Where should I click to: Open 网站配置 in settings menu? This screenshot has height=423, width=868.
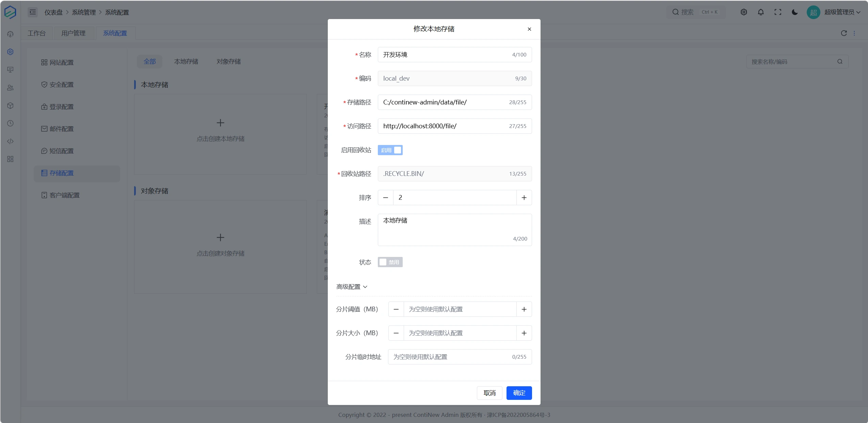click(x=77, y=63)
